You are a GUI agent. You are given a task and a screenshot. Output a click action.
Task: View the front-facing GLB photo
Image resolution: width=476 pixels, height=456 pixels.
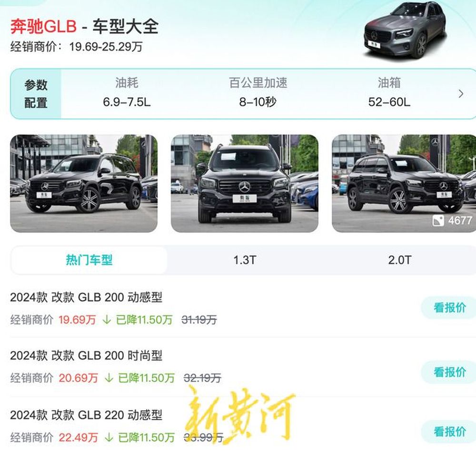point(244,183)
